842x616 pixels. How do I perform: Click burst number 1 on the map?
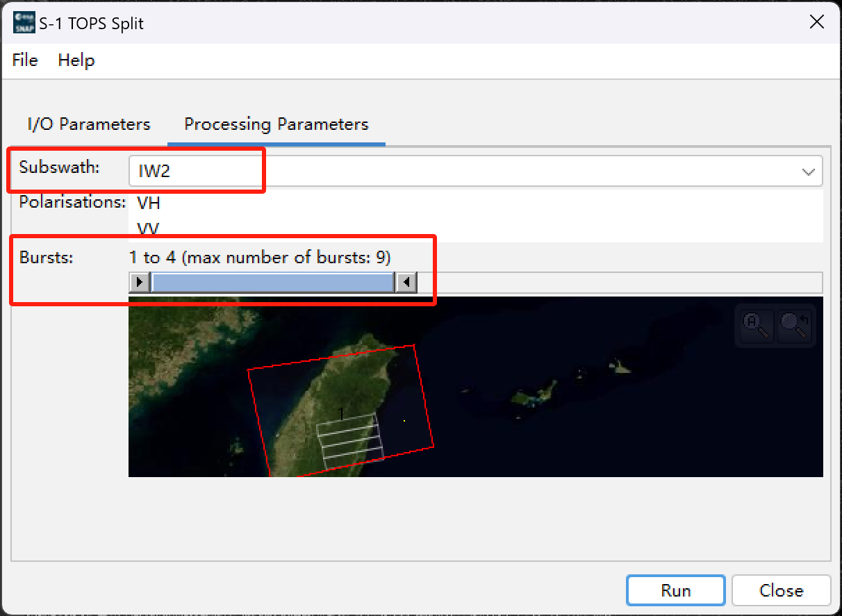coord(341,414)
